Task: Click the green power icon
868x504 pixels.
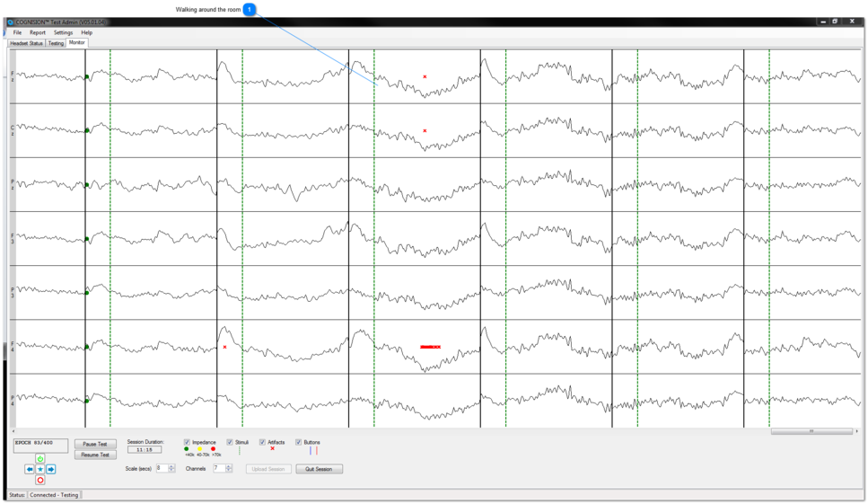Action: pos(40,459)
